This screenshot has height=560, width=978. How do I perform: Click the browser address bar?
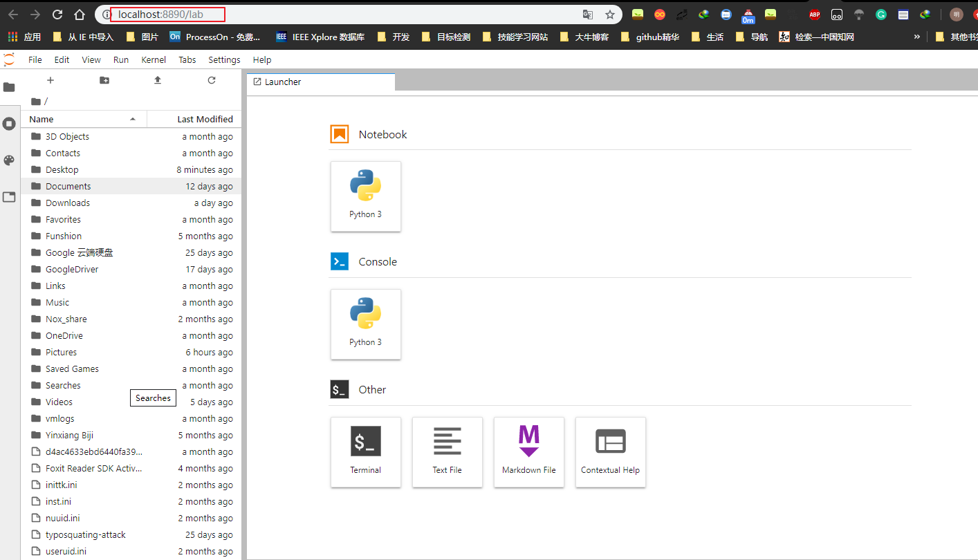click(207, 14)
